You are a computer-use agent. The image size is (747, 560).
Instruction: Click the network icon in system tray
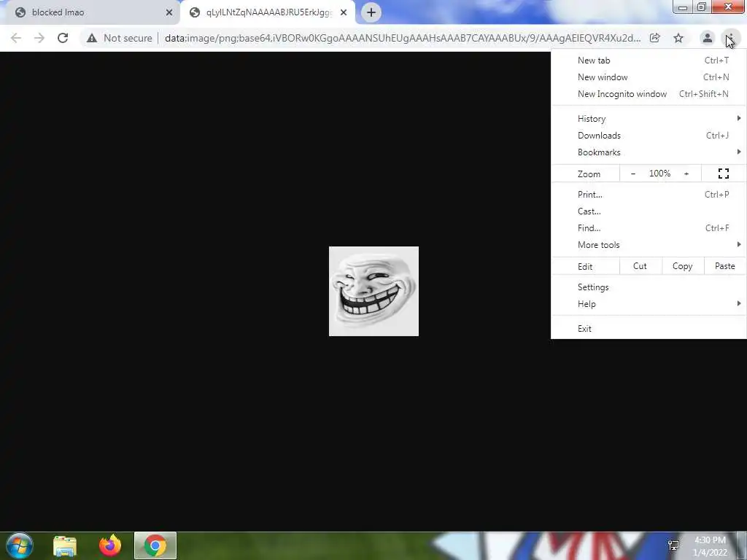(x=673, y=545)
